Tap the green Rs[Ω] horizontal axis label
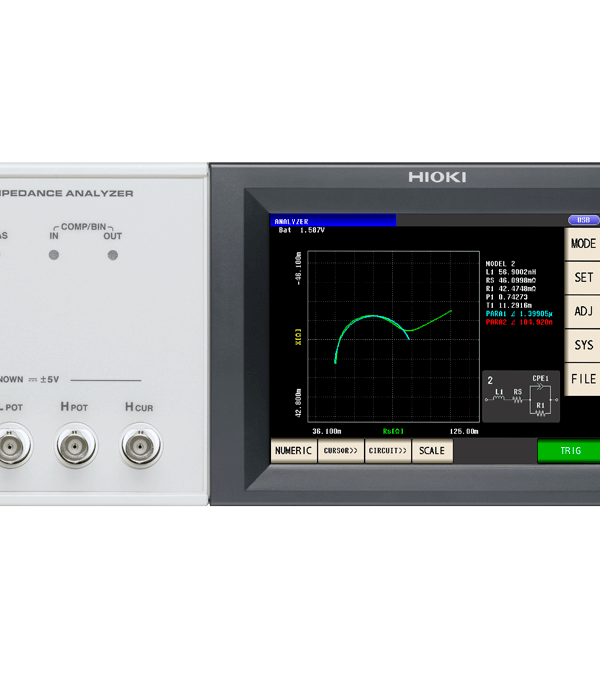600x694 pixels. (393, 431)
